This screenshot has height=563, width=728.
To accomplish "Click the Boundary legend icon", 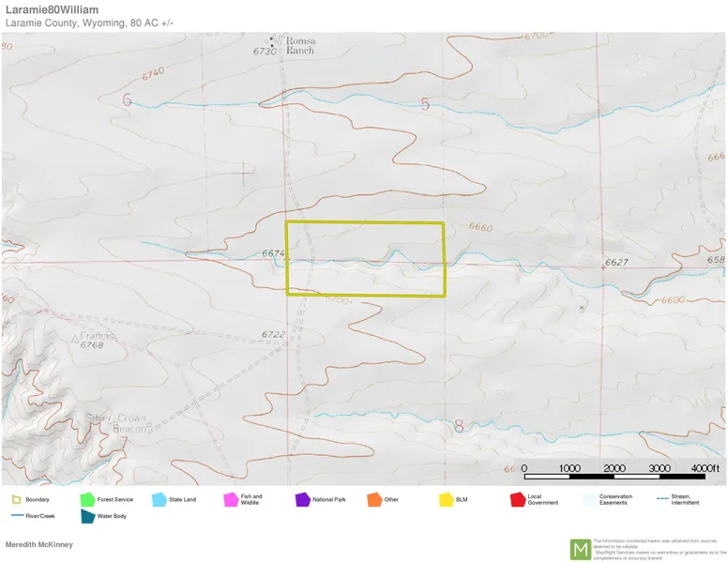I will coord(16,500).
